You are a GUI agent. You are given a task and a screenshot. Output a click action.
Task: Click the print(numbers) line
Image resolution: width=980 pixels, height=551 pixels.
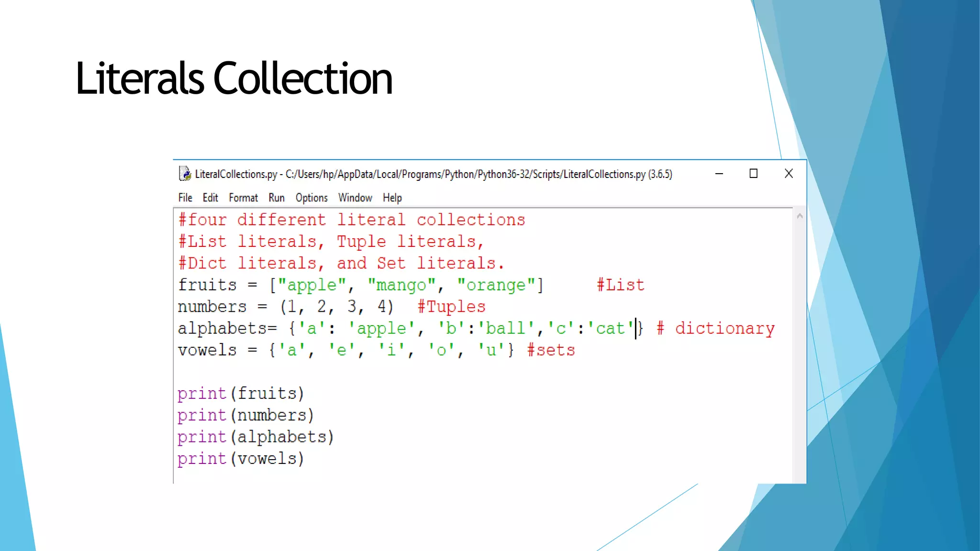point(245,415)
